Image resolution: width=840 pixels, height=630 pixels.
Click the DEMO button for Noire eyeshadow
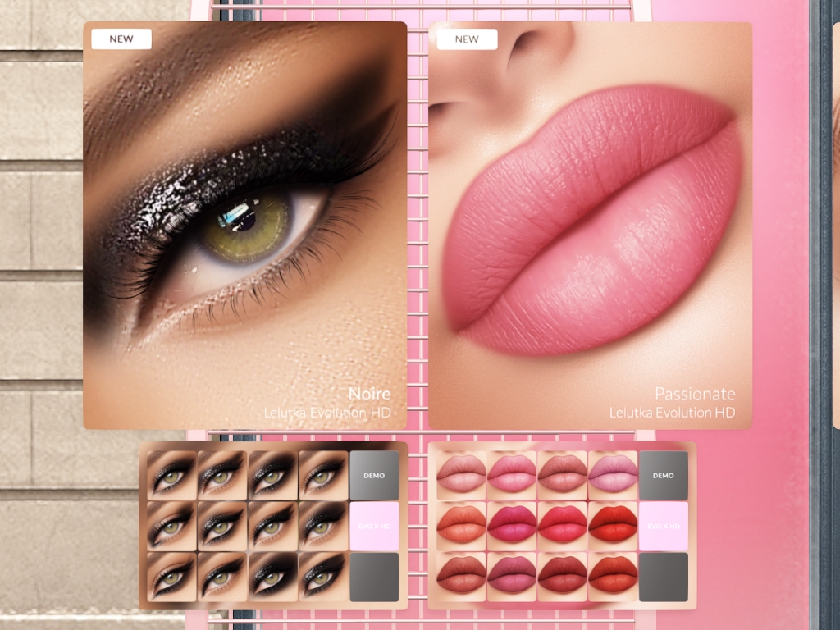pos(374,475)
